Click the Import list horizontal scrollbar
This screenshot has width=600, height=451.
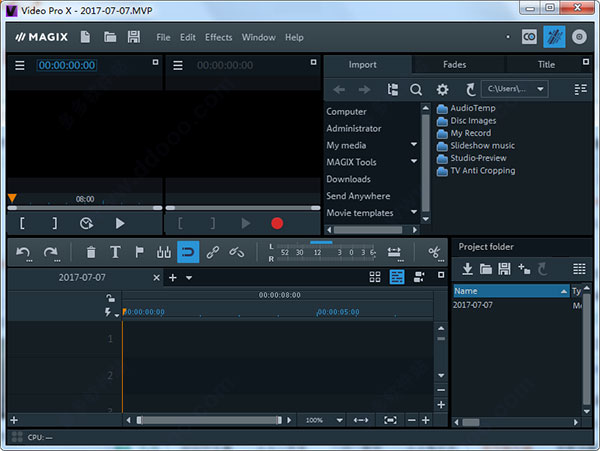click(x=368, y=230)
